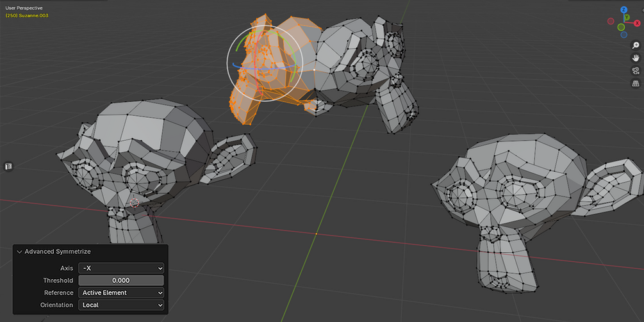This screenshot has height=322, width=644.
Task: Click the unlabeled blue negative Z gizmo circle
Action: (624, 35)
